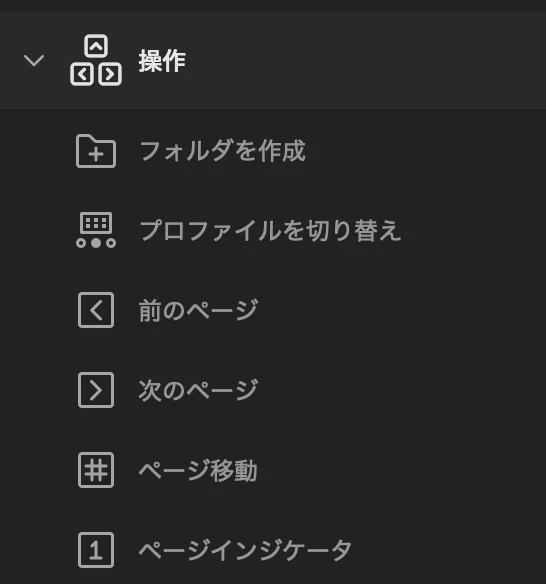The height and width of the screenshot is (584, 546).
Task: Select the ページ移動 action text
Action: coord(198,470)
